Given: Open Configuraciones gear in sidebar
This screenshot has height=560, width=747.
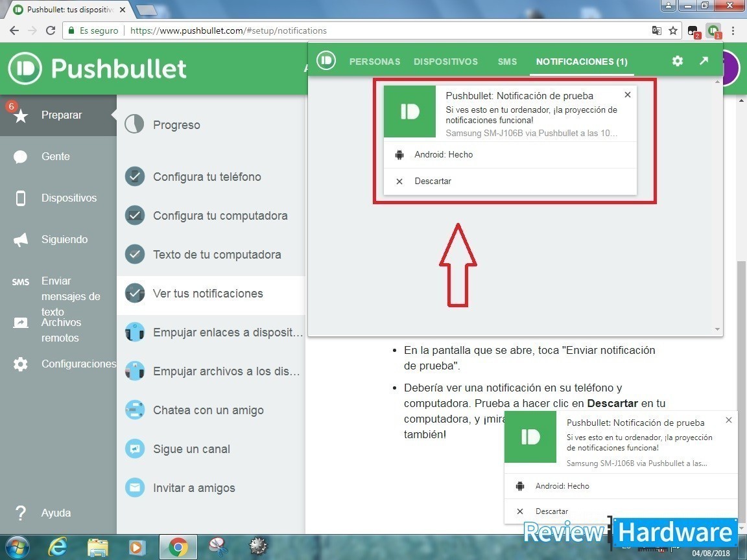Looking at the screenshot, I should [x=21, y=364].
